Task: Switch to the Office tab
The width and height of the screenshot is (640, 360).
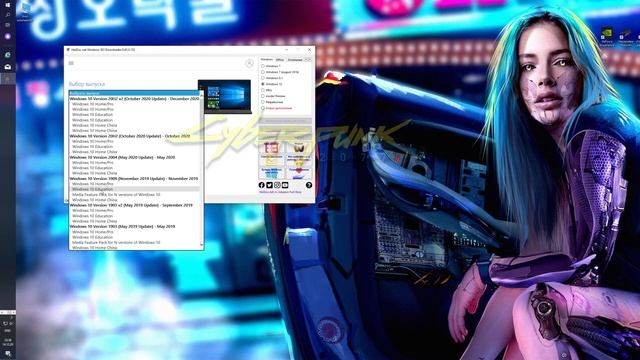Action: [x=280, y=60]
